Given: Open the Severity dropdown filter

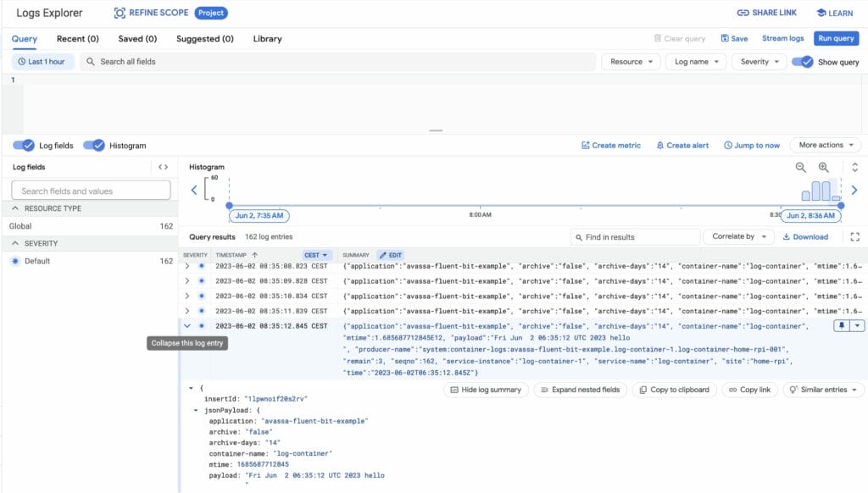Looking at the screenshot, I should click(x=759, y=62).
